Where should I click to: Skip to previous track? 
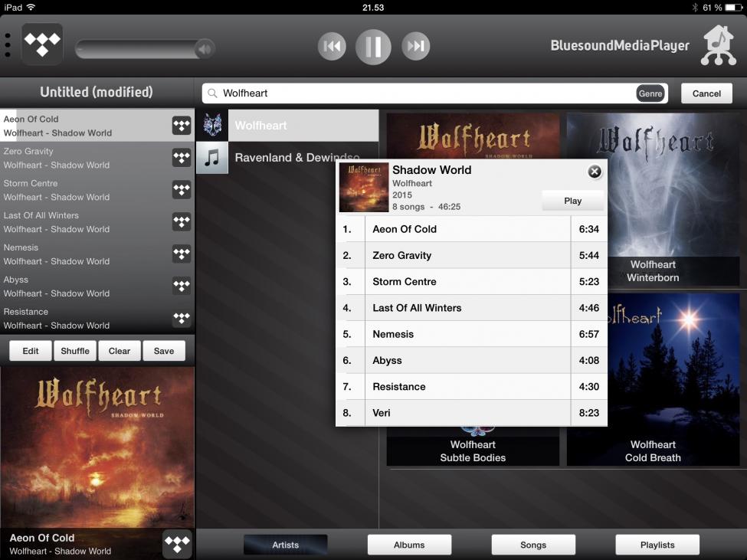tap(332, 46)
